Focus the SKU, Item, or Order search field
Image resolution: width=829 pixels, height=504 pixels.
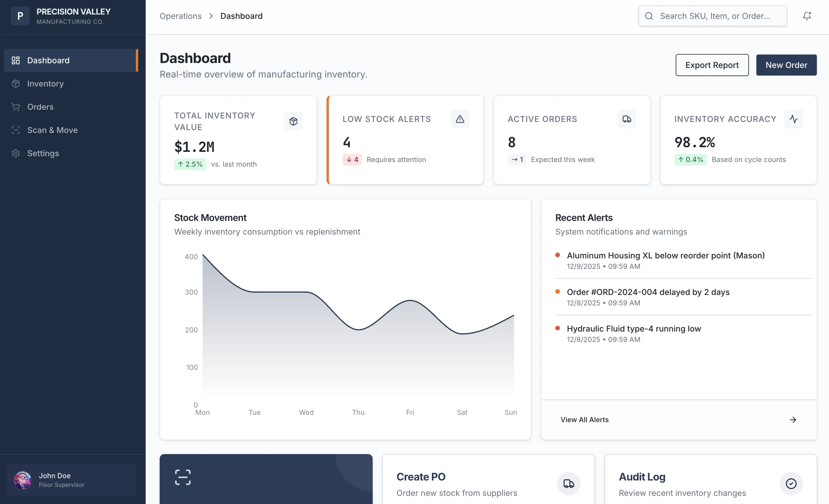pyautogui.click(x=715, y=16)
